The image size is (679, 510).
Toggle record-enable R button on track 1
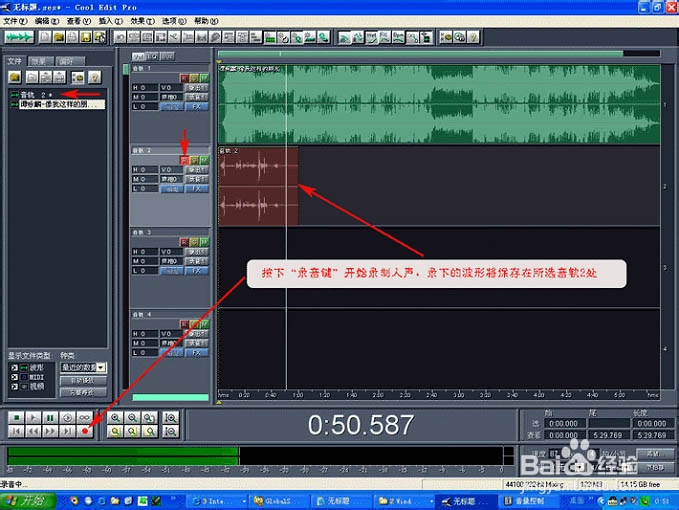184,78
